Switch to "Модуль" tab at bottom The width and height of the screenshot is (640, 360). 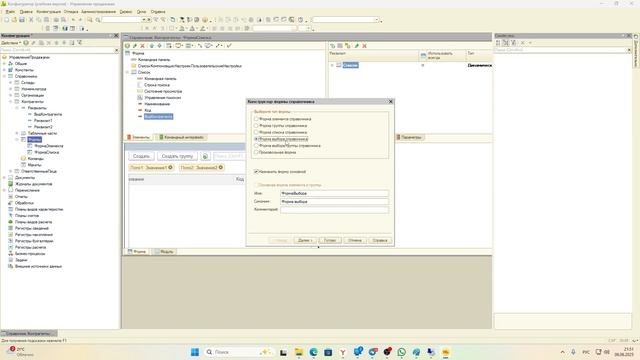164,252
